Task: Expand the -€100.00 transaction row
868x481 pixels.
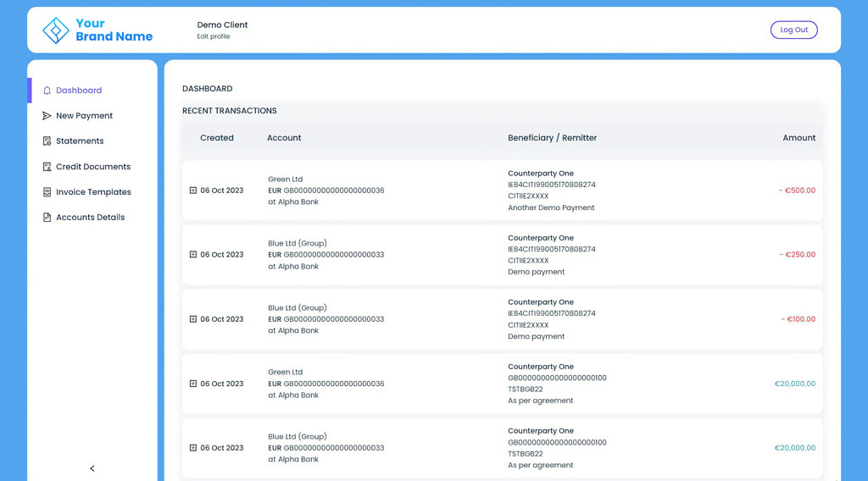Action: tap(193, 319)
